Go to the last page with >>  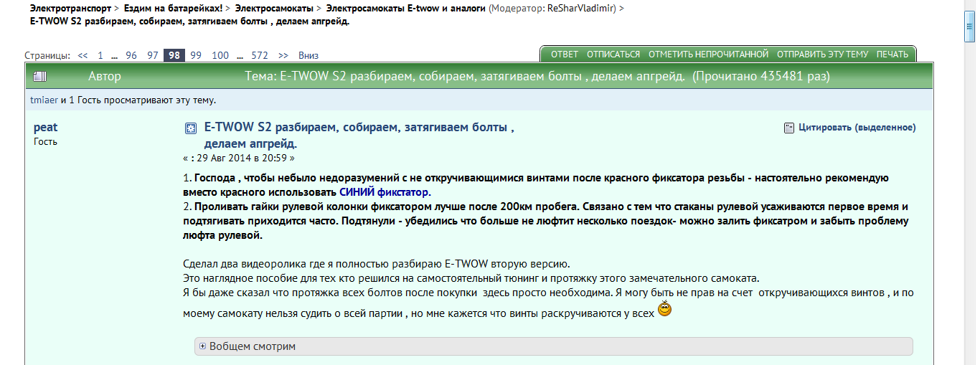tap(283, 55)
